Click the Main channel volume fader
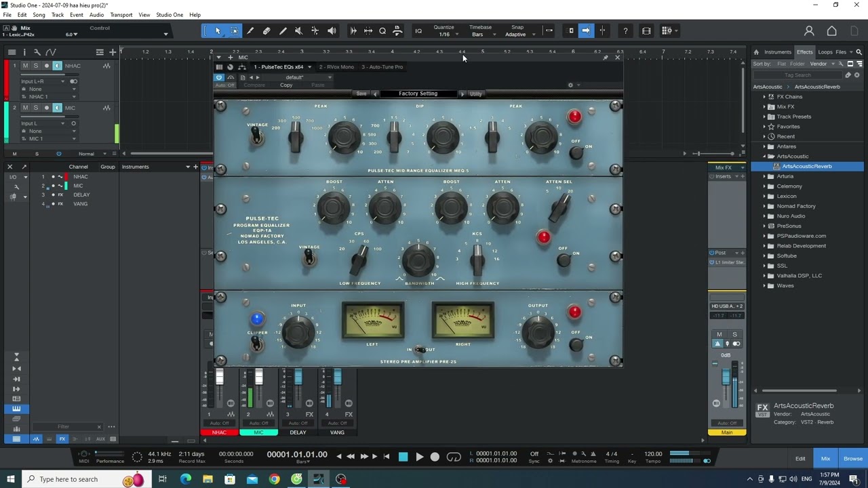Image resolution: width=868 pixels, height=488 pixels. tap(726, 377)
